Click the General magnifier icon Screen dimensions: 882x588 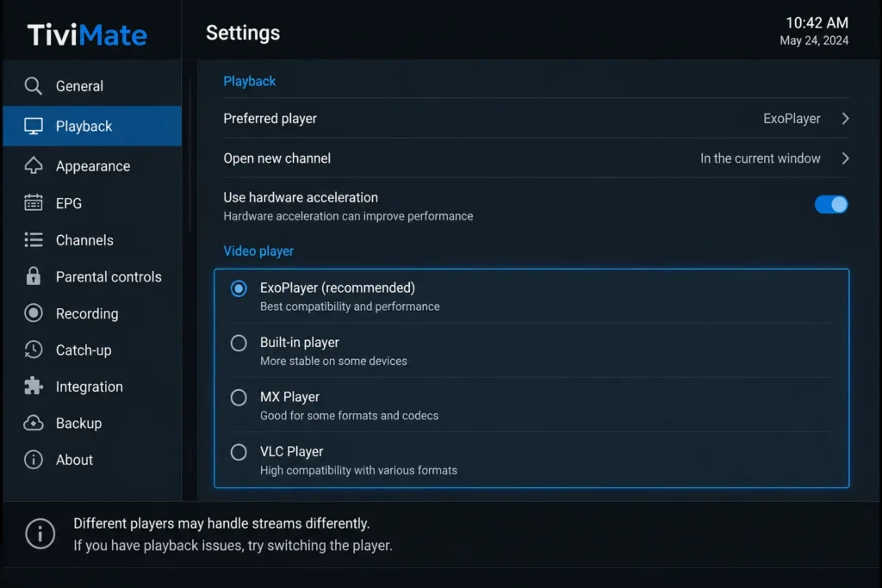click(x=34, y=86)
